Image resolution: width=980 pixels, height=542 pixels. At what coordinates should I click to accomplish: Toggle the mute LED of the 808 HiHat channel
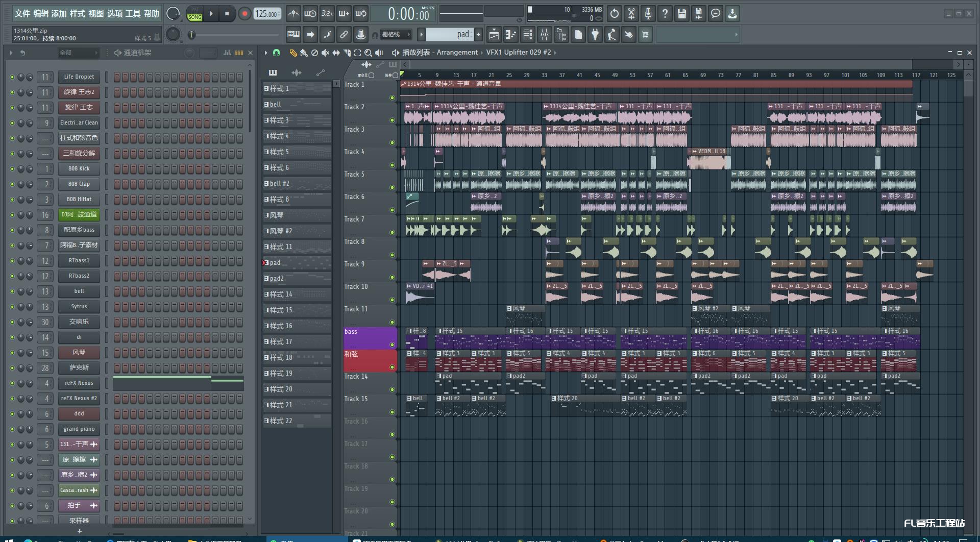(12, 200)
